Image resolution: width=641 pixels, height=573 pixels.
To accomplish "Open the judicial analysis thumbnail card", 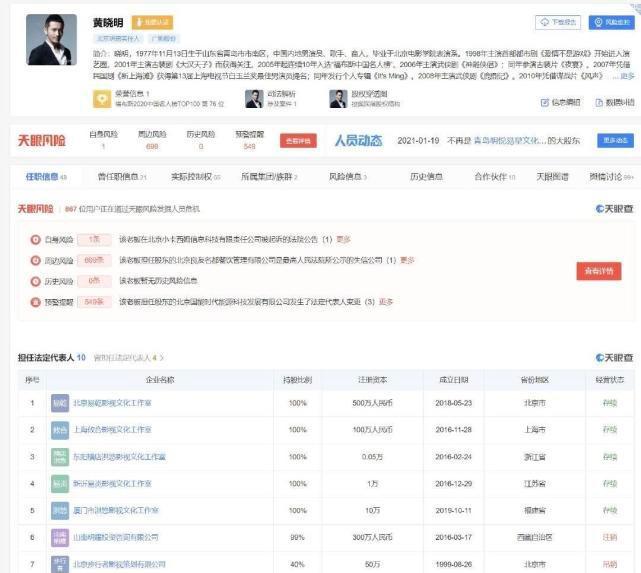I will 254,99.
